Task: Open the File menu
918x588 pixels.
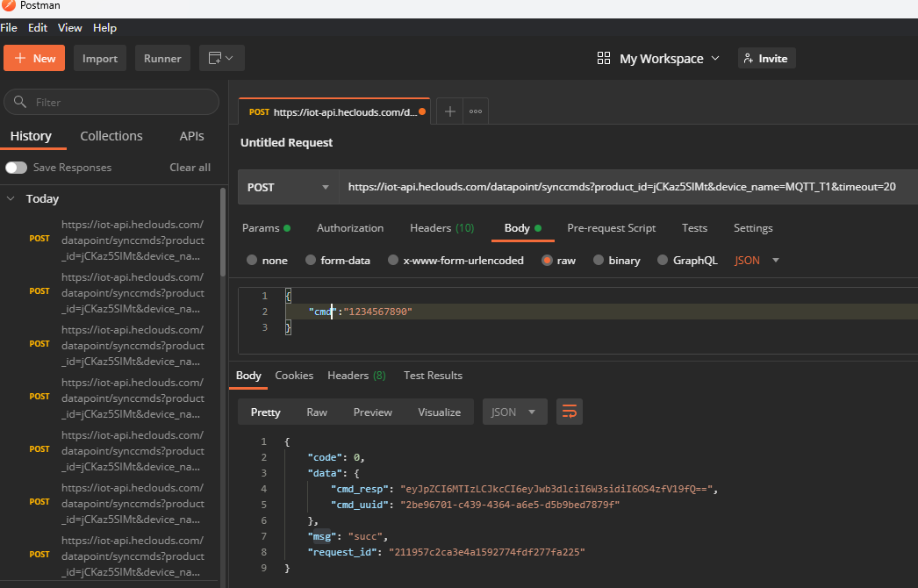Action: (x=9, y=27)
